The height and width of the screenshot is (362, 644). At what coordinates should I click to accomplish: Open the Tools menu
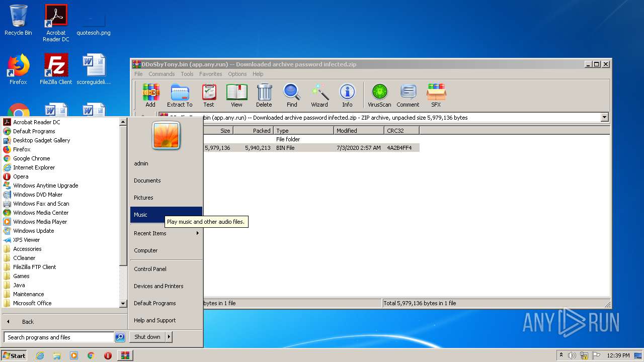(x=187, y=74)
